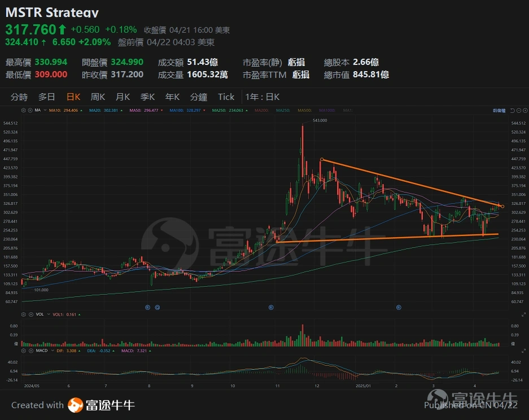Close the VOL indicator panel

pyautogui.click(x=31, y=314)
